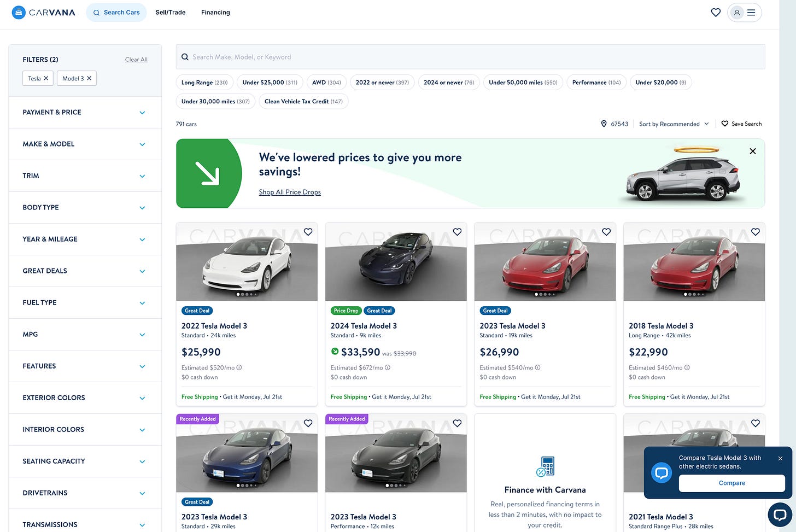Open the Search Cars tab
Viewport: 796px width, 532px height.
pyautogui.click(x=116, y=12)
